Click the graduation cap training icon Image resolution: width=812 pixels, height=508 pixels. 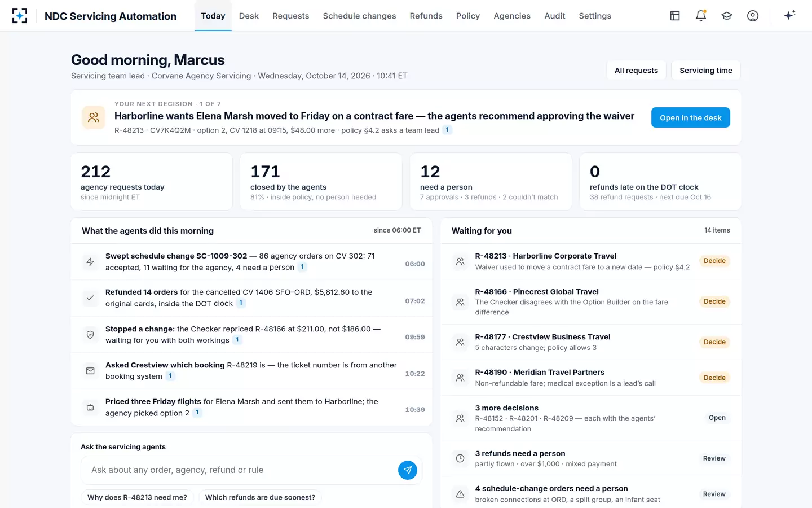tap(727, 16)
